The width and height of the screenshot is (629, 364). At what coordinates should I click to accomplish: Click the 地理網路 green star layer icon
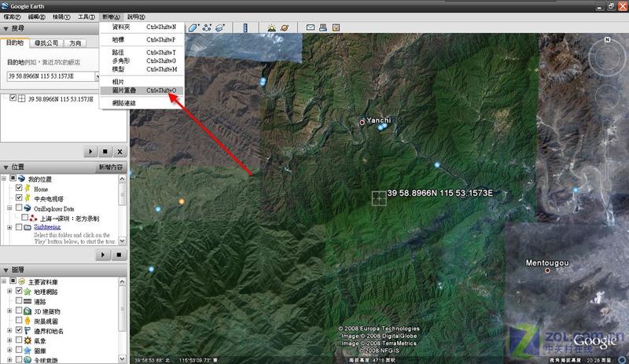(x=28, y=292)
